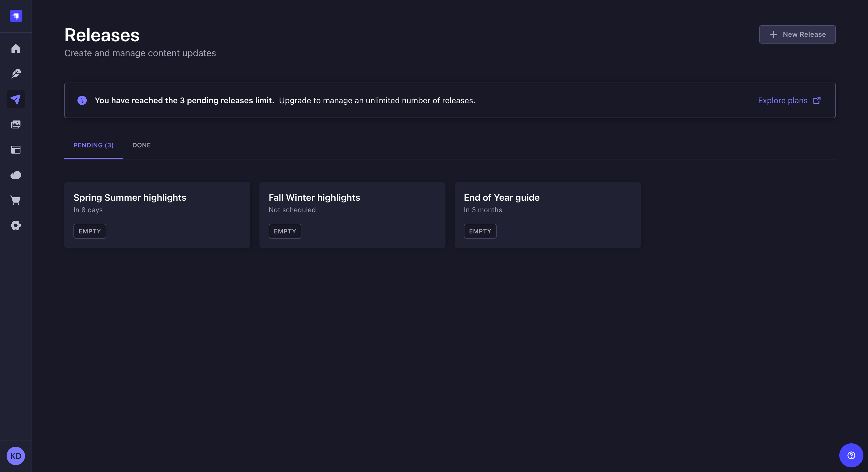The height and width of the screenshot is (472, 868).
Task: Open End of Year guide release
Action: pyautogui.click(x=547, y=215)
